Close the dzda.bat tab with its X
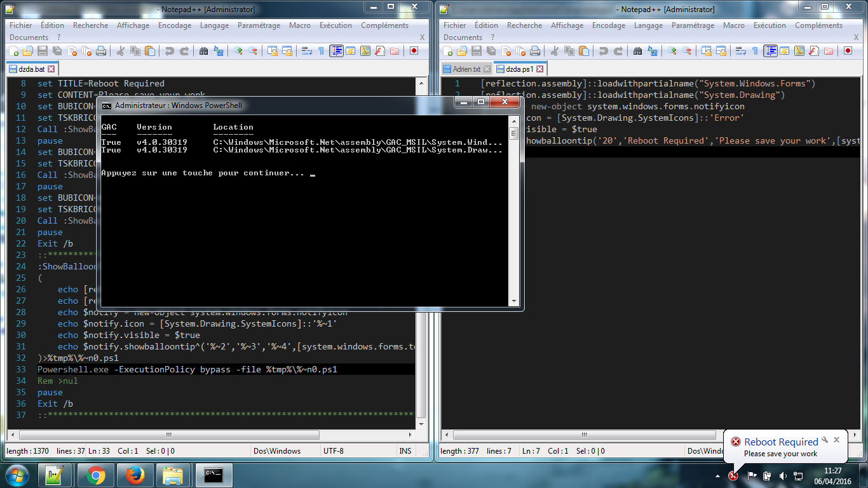 [51, 69]
